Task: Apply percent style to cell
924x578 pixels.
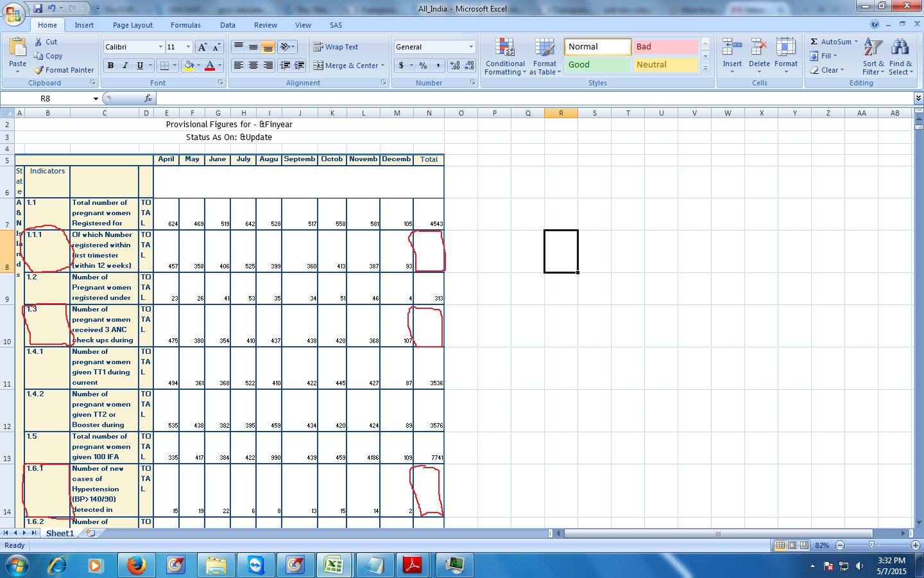Action: [x=423, y=66]
